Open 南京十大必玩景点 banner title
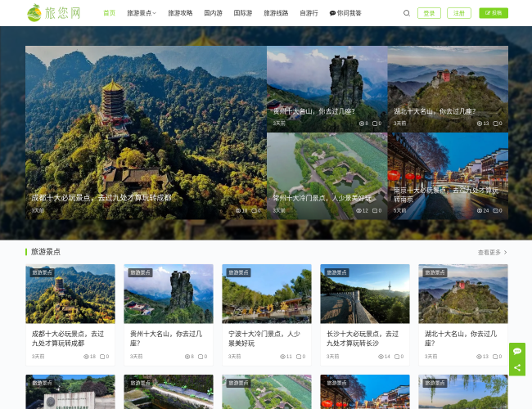 pyautogui.click(x=446, y=195)
